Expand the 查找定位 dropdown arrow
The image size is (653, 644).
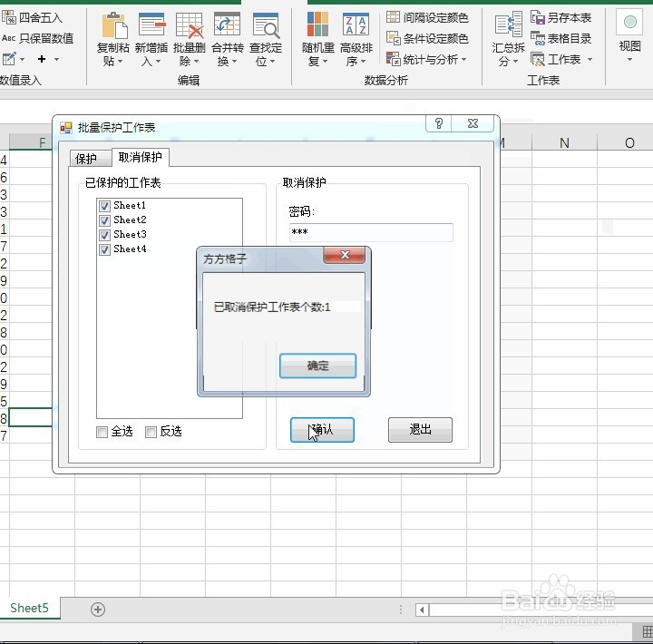[x=272, y=62]
